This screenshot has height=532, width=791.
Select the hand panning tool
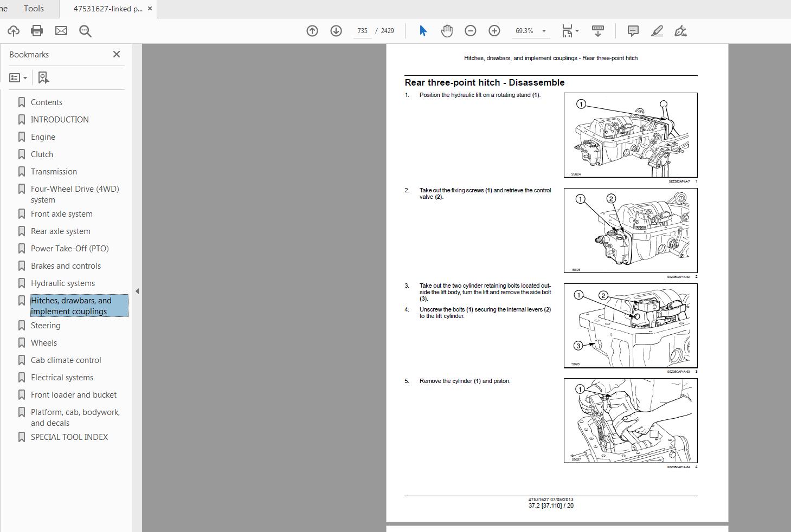446,31
